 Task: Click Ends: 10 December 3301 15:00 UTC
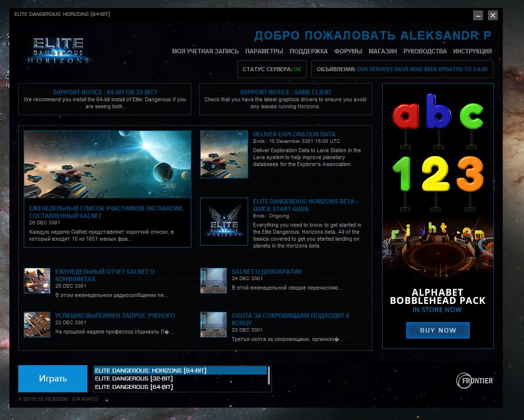point(297,141)
